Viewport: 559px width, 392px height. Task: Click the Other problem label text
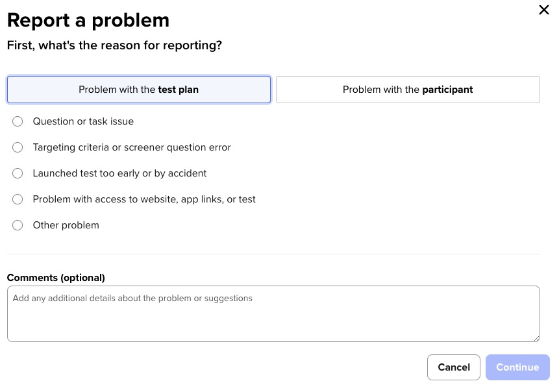click(x=66, y=225)
